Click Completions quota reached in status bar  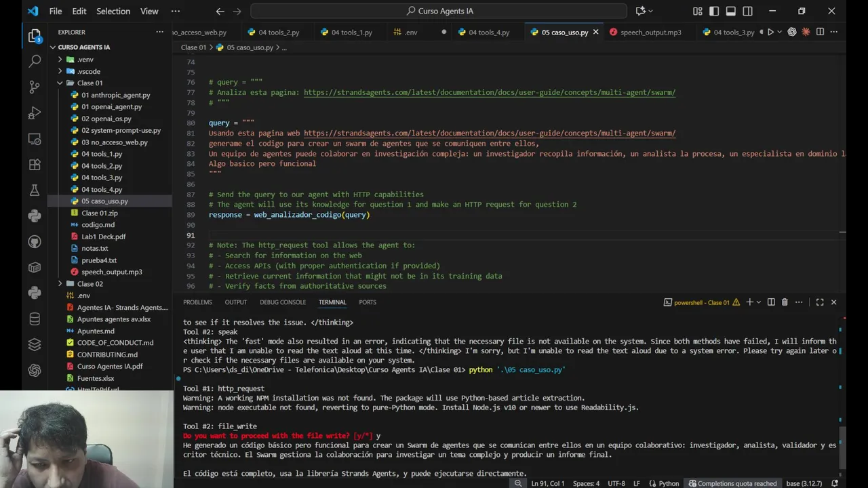732,483
